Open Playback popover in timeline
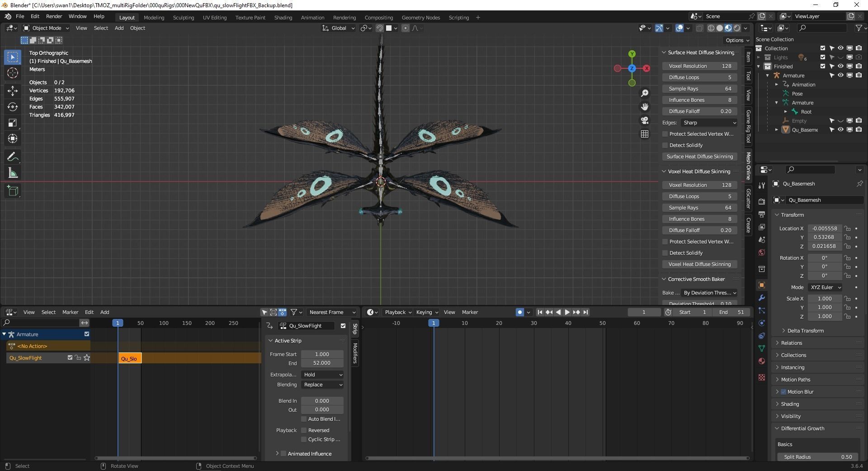Image resolution: width=868 pixels, height=471 pixels. coord(398,312)
